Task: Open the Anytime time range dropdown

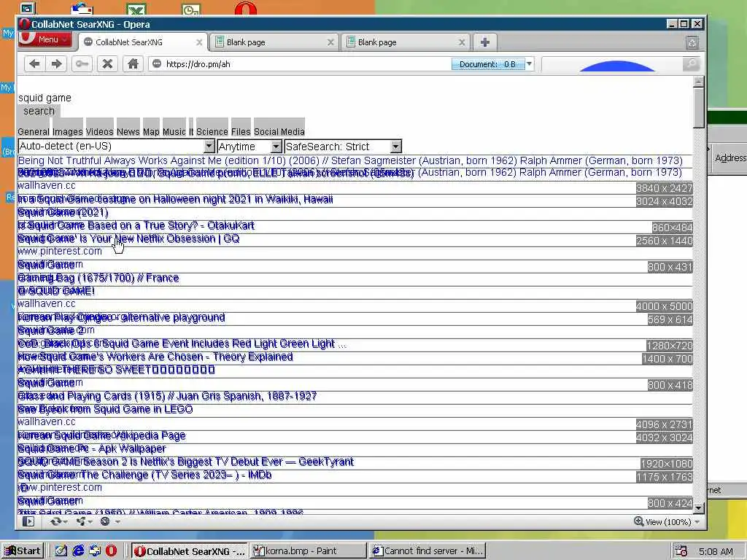Action: [x=249, y=146]
